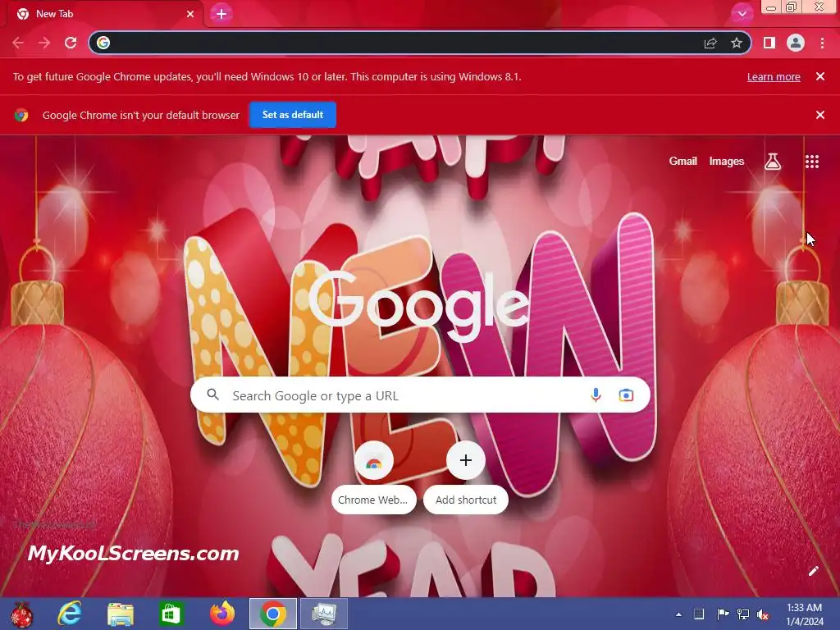Open the side panel icon
The height and width of the screenshot is (630, 840).
click(769, 43)
